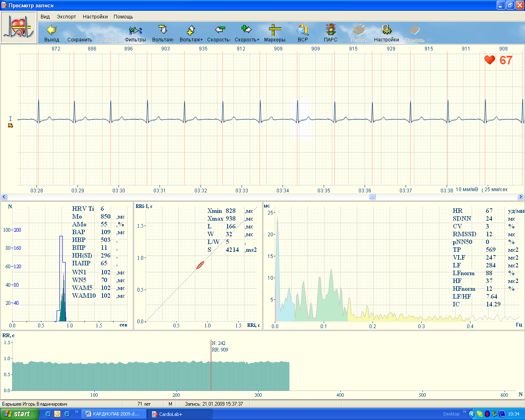The height and width of the screenshot is (420, 525).
Task: Click the red RR marker line at N 242
Action: pyautogui.click(x=211, y=369)
